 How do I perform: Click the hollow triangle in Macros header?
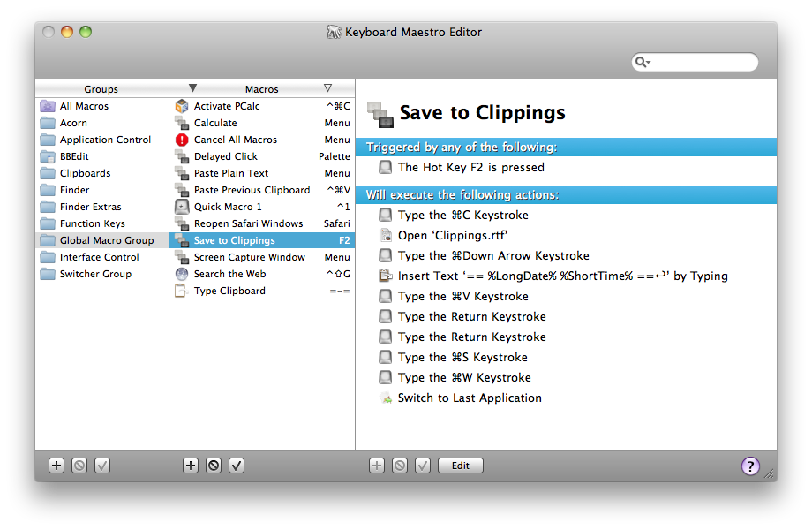pyautogui.click(x=327, y=88)
